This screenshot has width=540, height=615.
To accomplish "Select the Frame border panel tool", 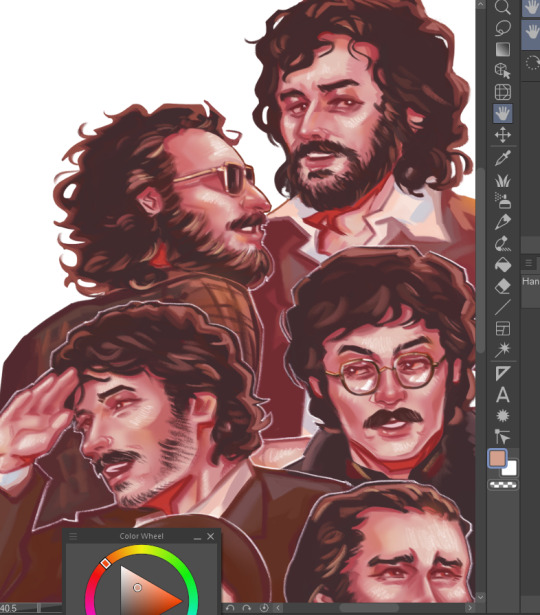I will pyautogui.click(x=502, y=329).
